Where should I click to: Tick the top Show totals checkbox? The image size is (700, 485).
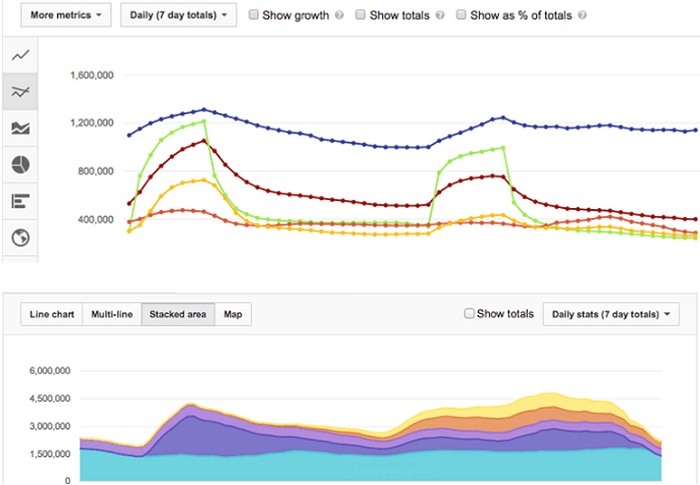[x=361, y=15]
